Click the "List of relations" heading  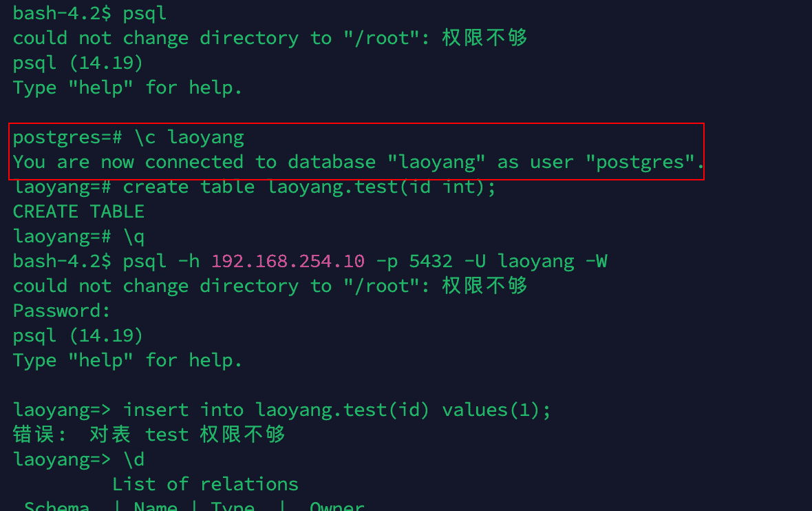tap(205, 484)
